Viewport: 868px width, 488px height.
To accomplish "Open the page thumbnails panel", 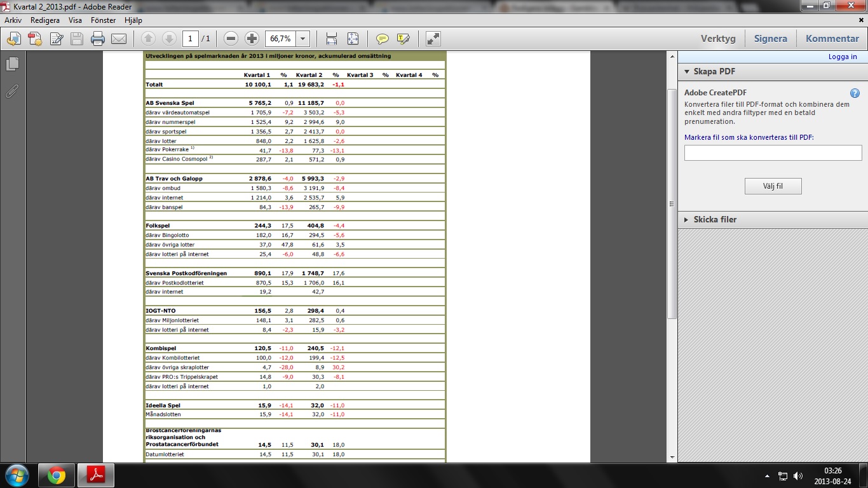I will point(12,64).
